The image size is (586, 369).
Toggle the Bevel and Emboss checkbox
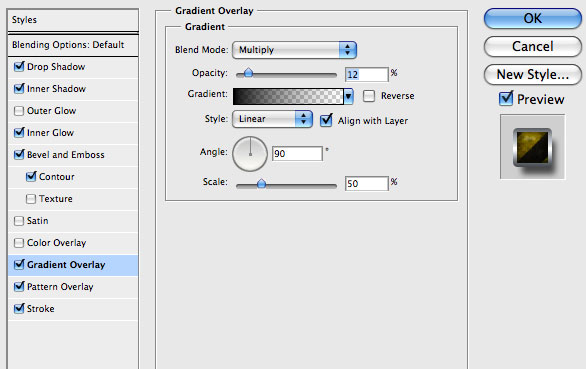click(19, 155)
